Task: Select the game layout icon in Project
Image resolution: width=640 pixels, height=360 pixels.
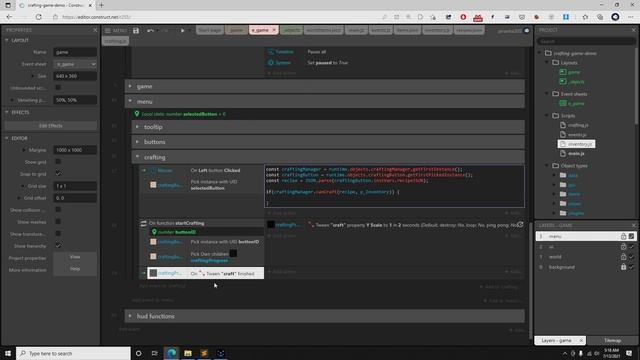Action: 563,72
